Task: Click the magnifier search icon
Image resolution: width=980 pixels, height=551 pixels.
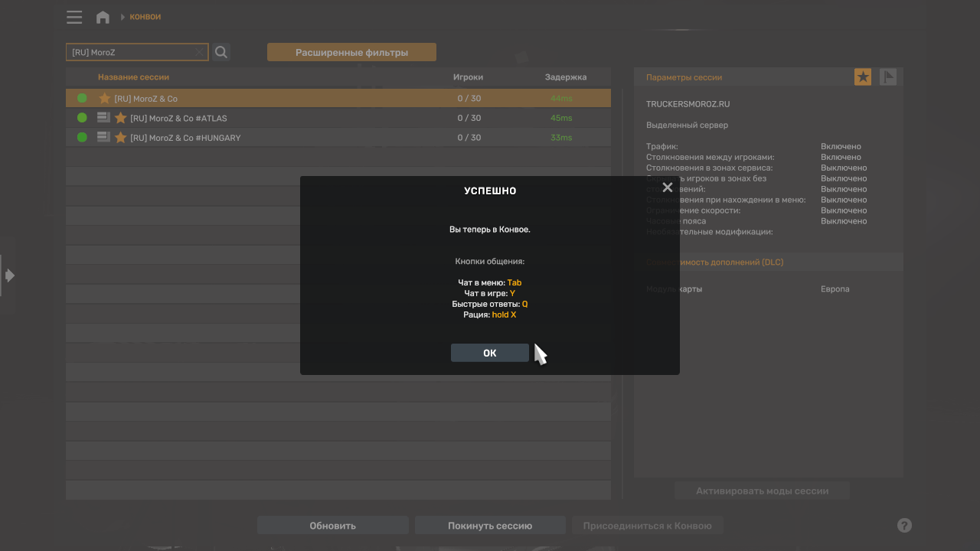Action: pyautogui.click(x=221, y=52)
